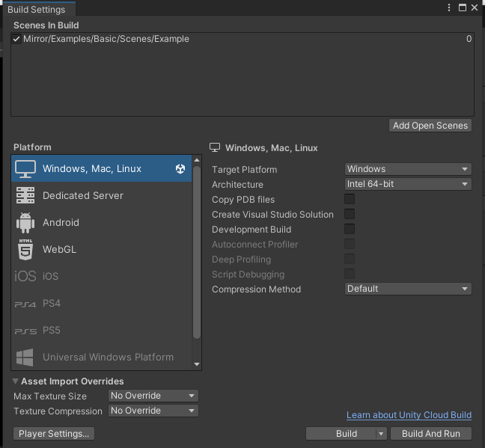Enable Development Build checkbox
The width and height of the screenshot is (485, 448).
pyautogui.click(x=350, y=229)
